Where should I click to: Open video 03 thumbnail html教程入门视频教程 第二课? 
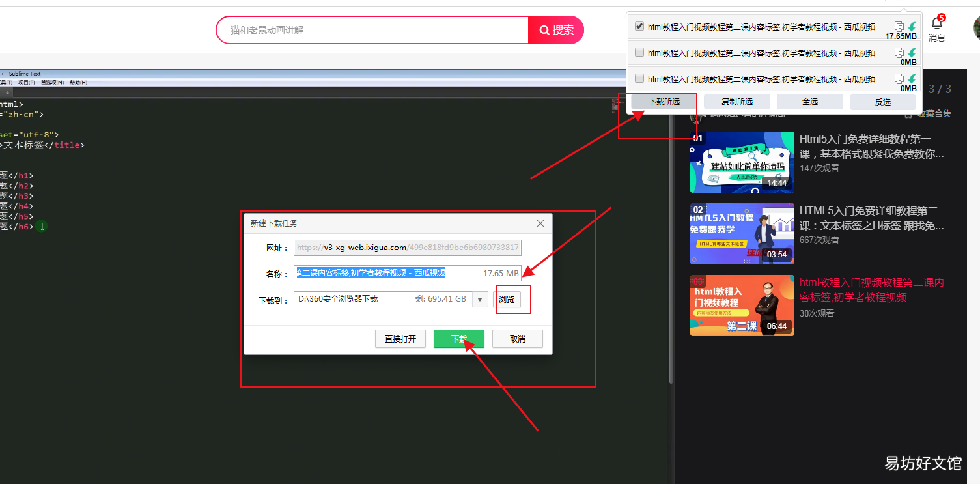742,306
